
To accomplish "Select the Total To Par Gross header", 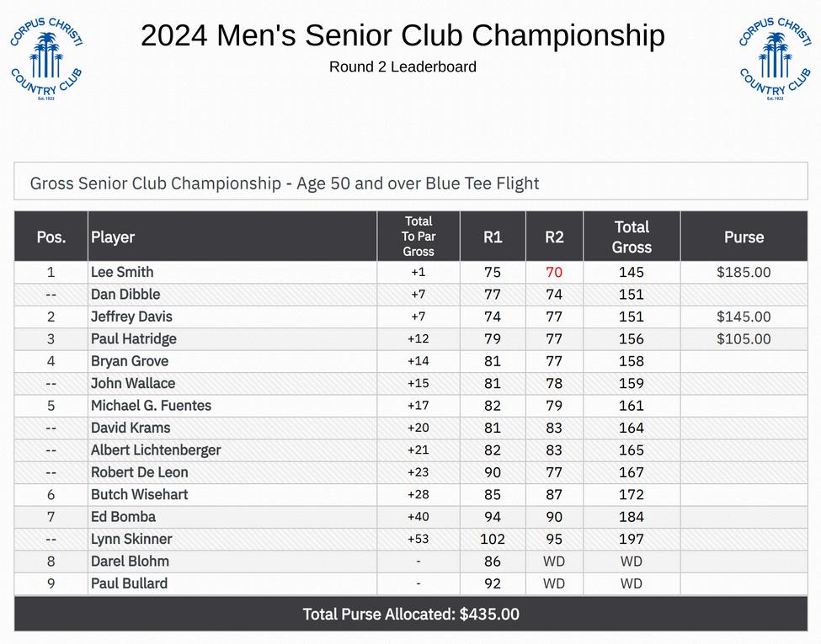I will pyautogui.click(x=418, y=237).
